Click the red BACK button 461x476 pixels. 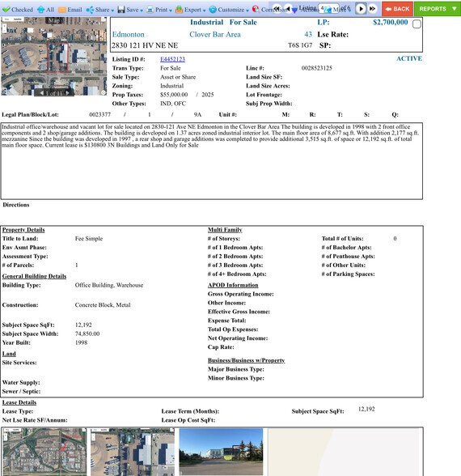click(x=397, y=9)
